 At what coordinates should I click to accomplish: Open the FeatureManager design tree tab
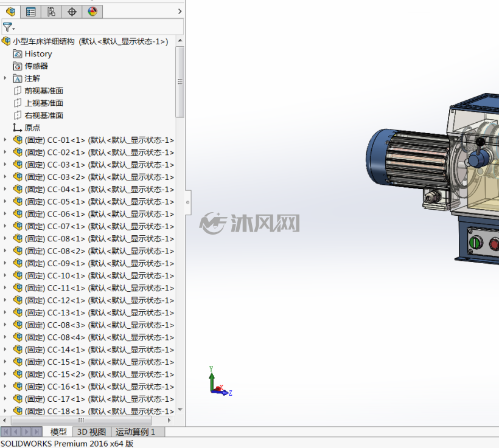click(10, 12)
